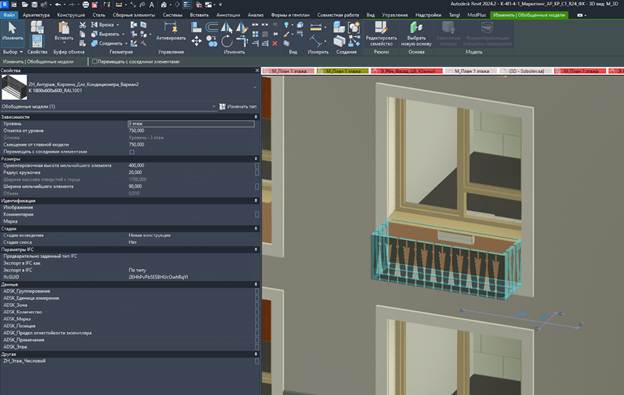Viewport: 624px width, 395px height.
Task: Open the Архитектура ribbon tab
Action: 36,15
